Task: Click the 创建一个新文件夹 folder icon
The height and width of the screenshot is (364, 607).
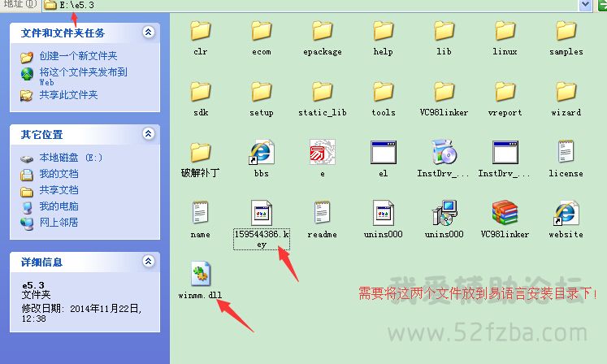Action: point(27,57)
